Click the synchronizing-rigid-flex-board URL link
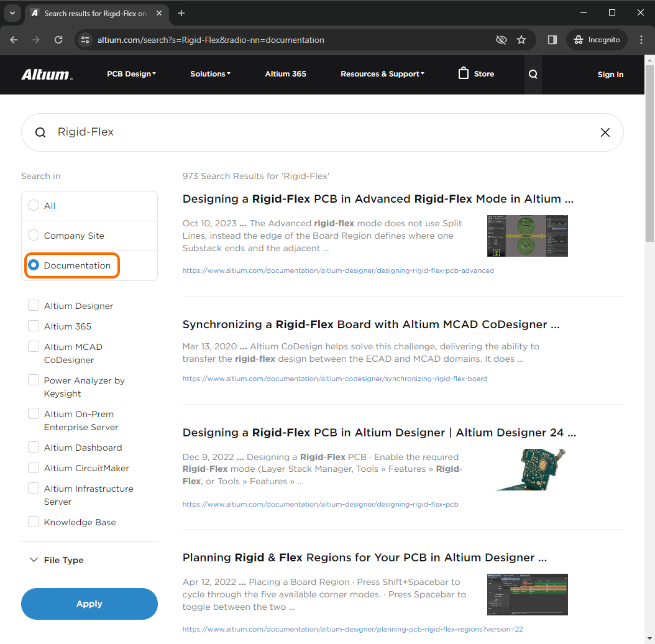This screenshot has height=644, width=655. (335, 379)
